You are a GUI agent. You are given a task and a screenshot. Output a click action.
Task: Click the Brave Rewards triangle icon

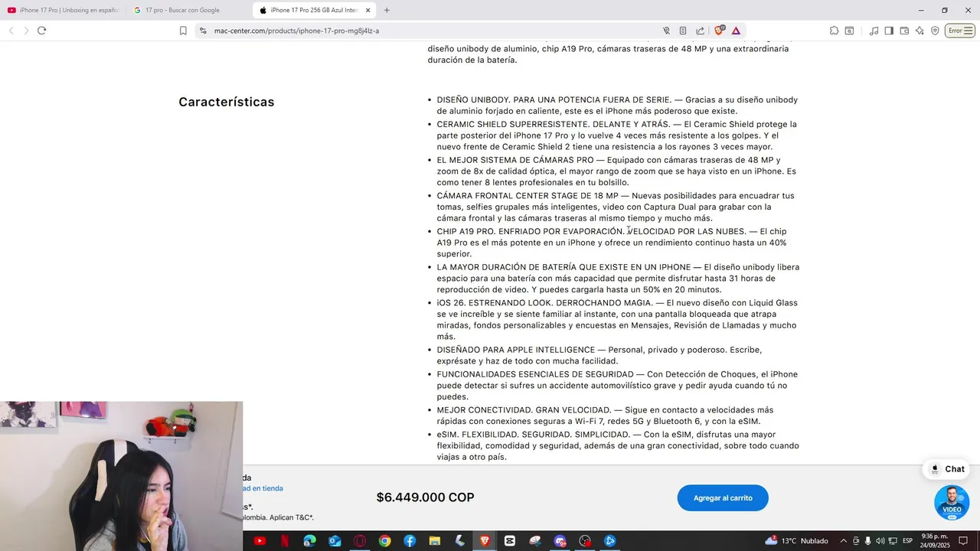[736, 31]
